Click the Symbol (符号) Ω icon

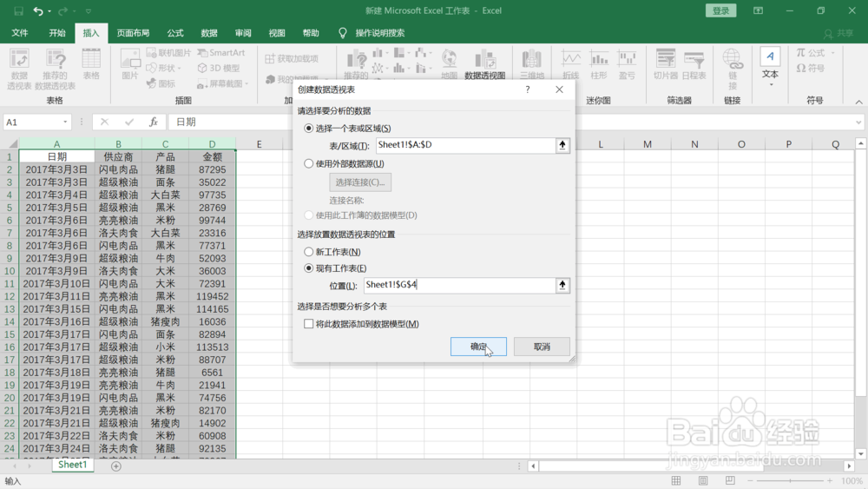(811, 68)
